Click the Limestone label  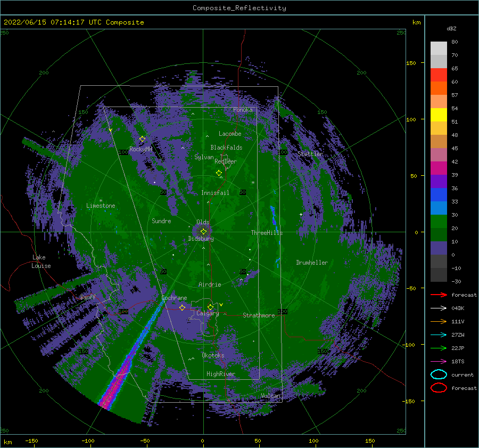[101, 206]
